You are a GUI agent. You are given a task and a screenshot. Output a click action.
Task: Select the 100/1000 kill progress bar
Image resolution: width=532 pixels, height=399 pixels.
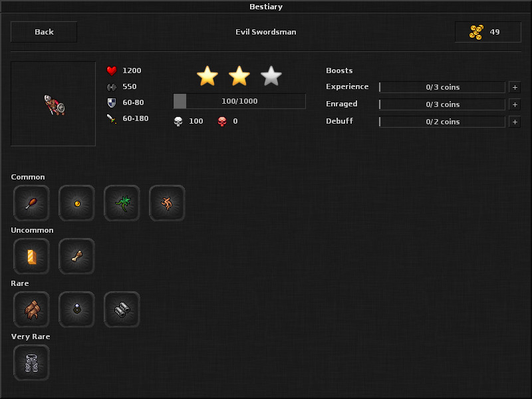pos(239,101)
